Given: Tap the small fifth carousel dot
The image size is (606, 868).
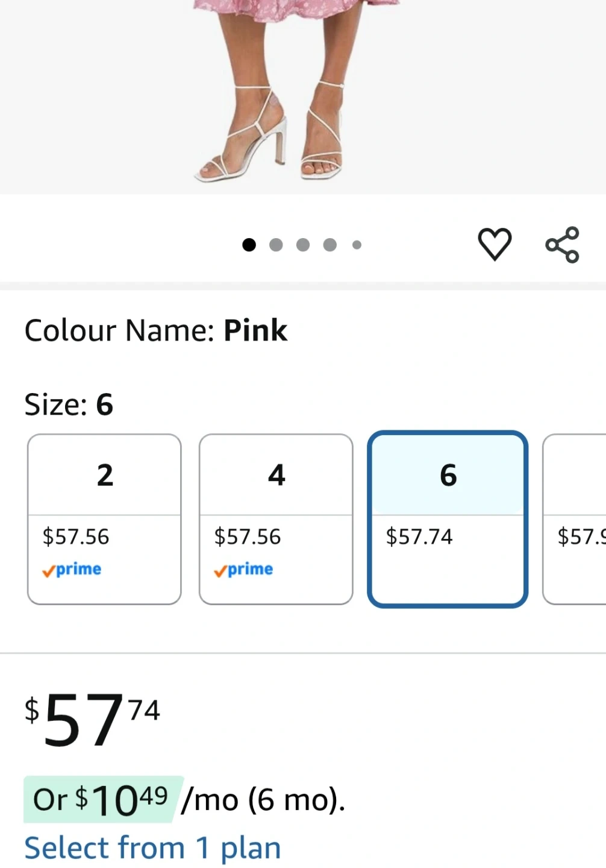Looking at the screenshot, I should tap(357, 245).
